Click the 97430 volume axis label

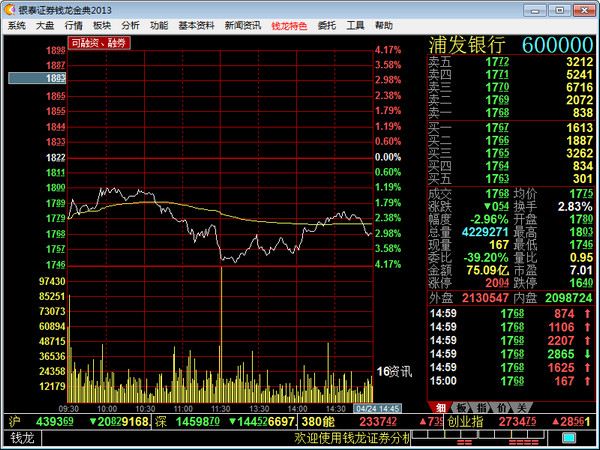52,281
